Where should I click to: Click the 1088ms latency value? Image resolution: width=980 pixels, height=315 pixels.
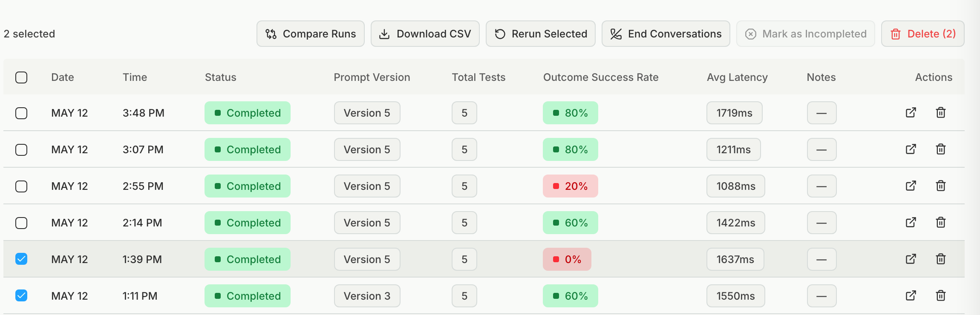[736, 186]
